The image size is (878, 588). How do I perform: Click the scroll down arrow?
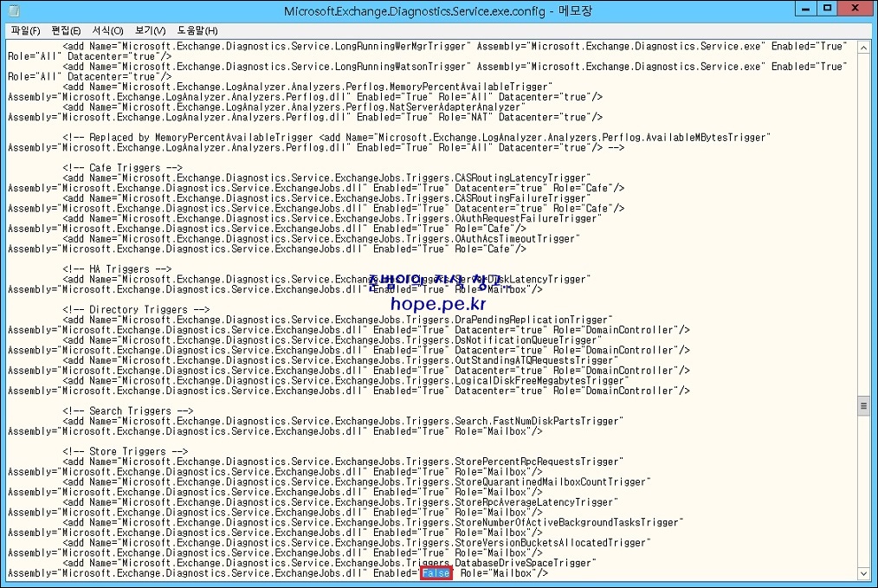[863, 574]
